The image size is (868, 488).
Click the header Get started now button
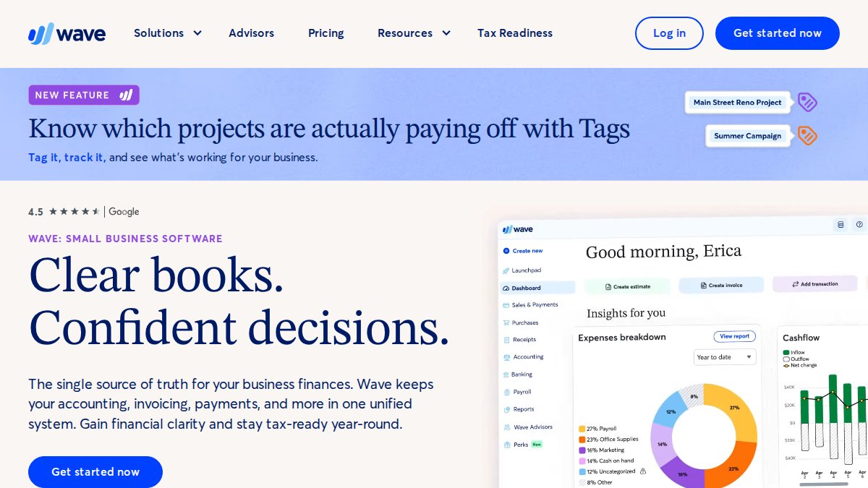[x=778, y=33]
